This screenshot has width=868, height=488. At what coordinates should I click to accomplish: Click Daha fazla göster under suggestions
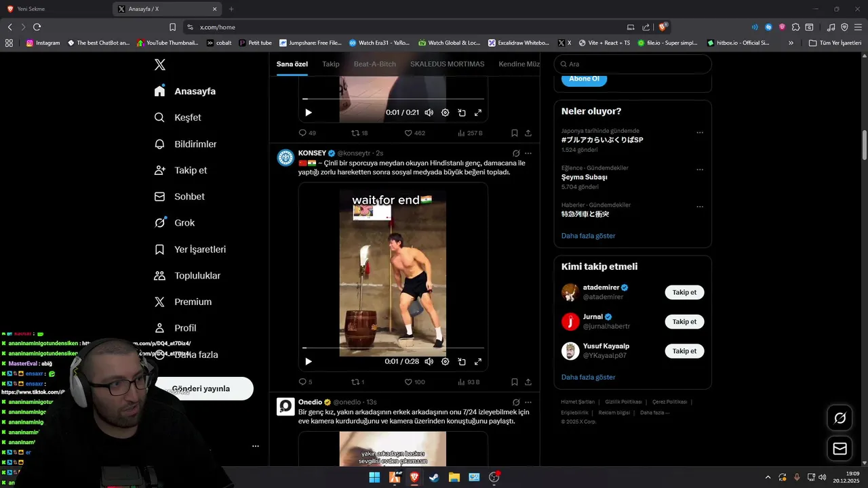pos(588,377)
